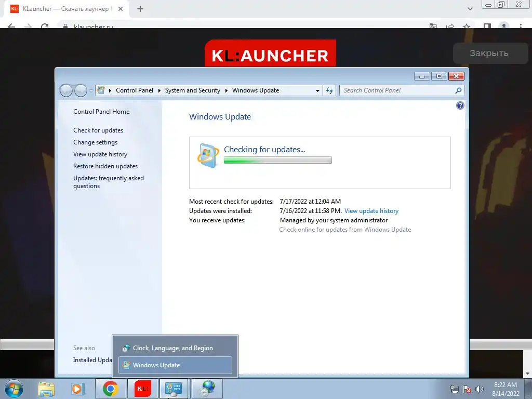Viewport: 532px width, 399px height.
Task: Click the KLauncher logo banner
Action: click(270, 54)
